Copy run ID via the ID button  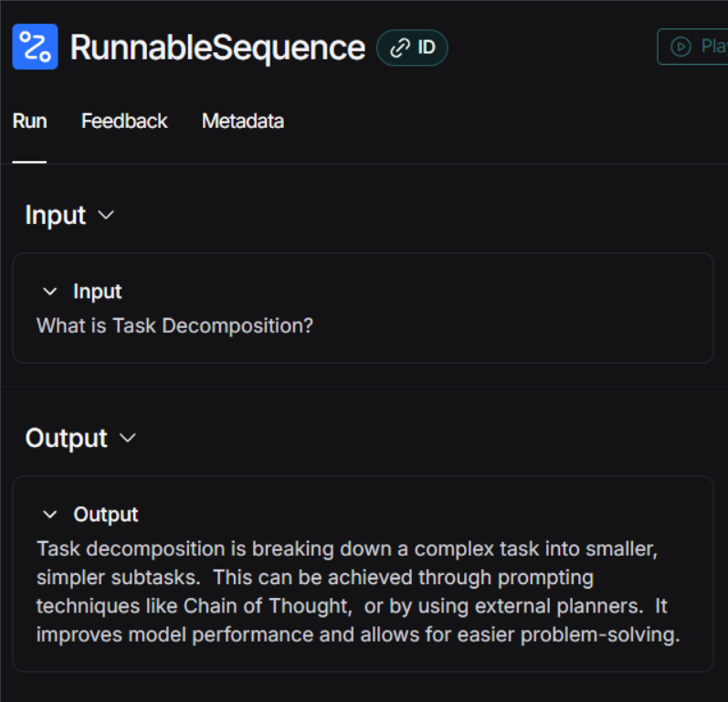(x=412, y=48)
